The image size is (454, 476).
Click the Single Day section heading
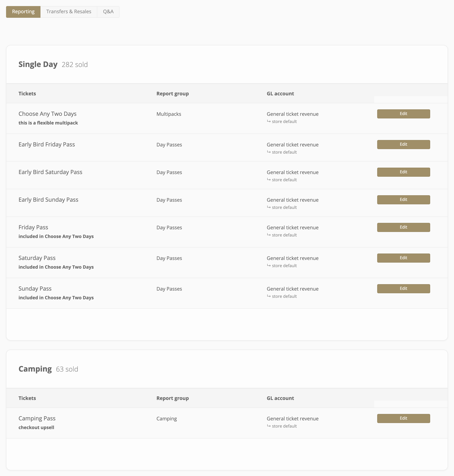tap(38, 64)
